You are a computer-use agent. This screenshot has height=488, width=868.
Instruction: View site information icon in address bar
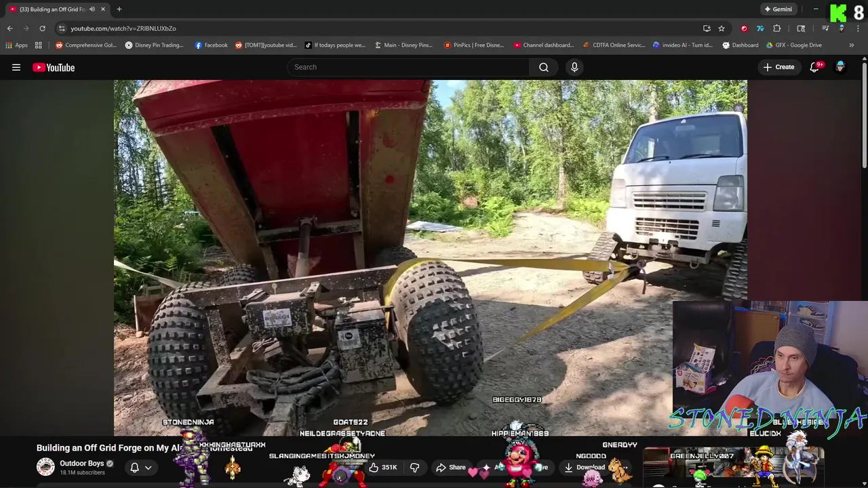click(x=62, y=28)
